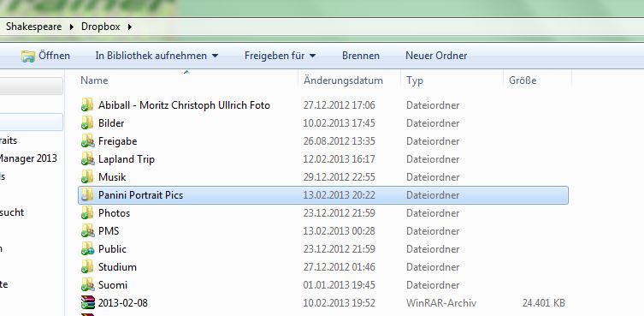Screen dimensions: 644x316
Task: Expand the breadcrumb arrow after Shakespeare
Action: click(x=72, y=27)
